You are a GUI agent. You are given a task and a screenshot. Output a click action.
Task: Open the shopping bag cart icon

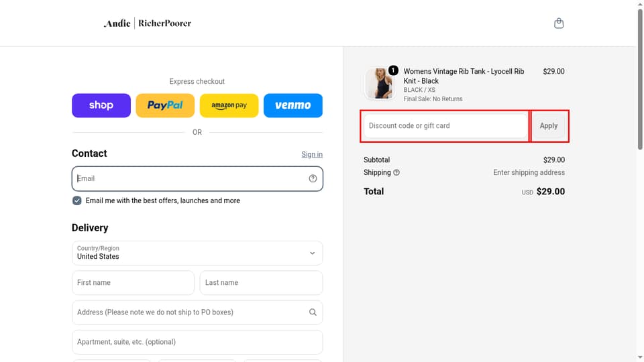click(559, 23)
